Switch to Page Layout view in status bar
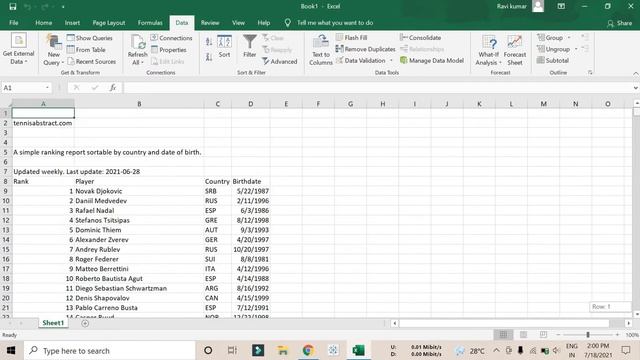Image resolution: width=640 pixels, height=360 pixels. pyautogui.click(x=523, y=335)
